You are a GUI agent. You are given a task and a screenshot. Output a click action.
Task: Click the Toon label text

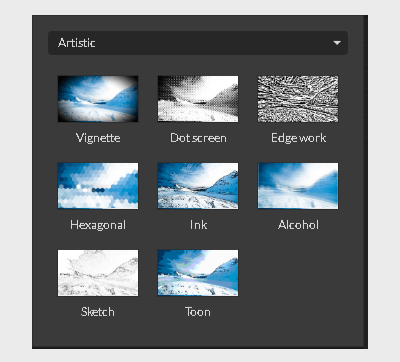[198, 312]
